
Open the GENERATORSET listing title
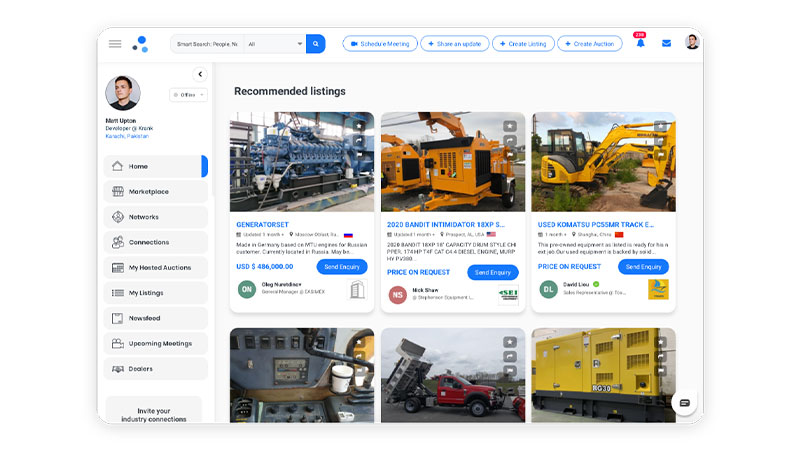[262, 224]
